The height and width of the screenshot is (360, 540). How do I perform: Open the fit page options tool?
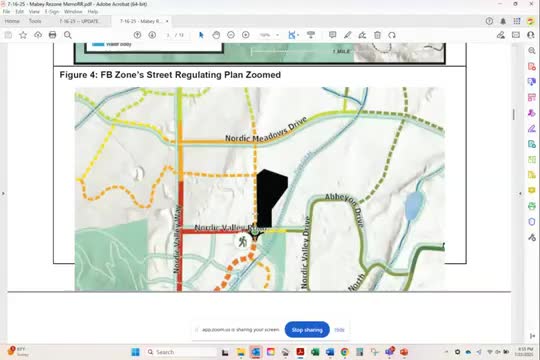pyautogui.click(x=293, y=35)
